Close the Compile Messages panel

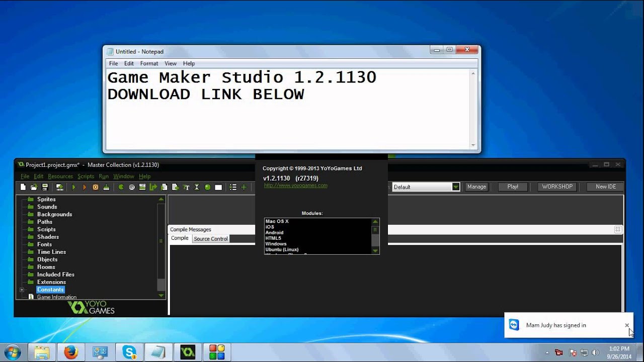[618, 229]
